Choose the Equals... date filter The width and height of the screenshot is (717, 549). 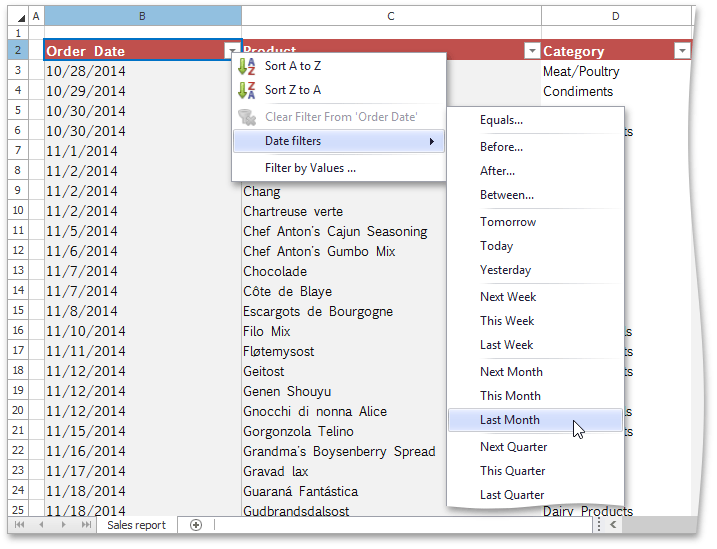click(535, 120)
